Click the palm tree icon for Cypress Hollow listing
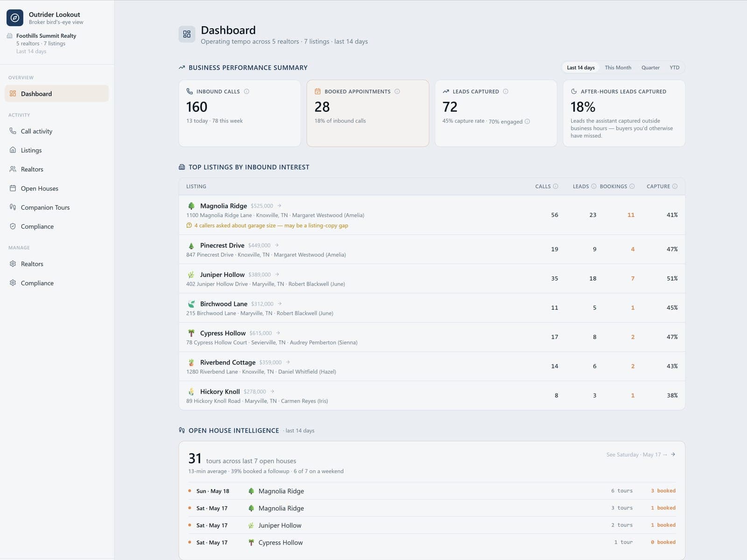Image resolution: width=747 pixels, height=560 pixels. 191,333
